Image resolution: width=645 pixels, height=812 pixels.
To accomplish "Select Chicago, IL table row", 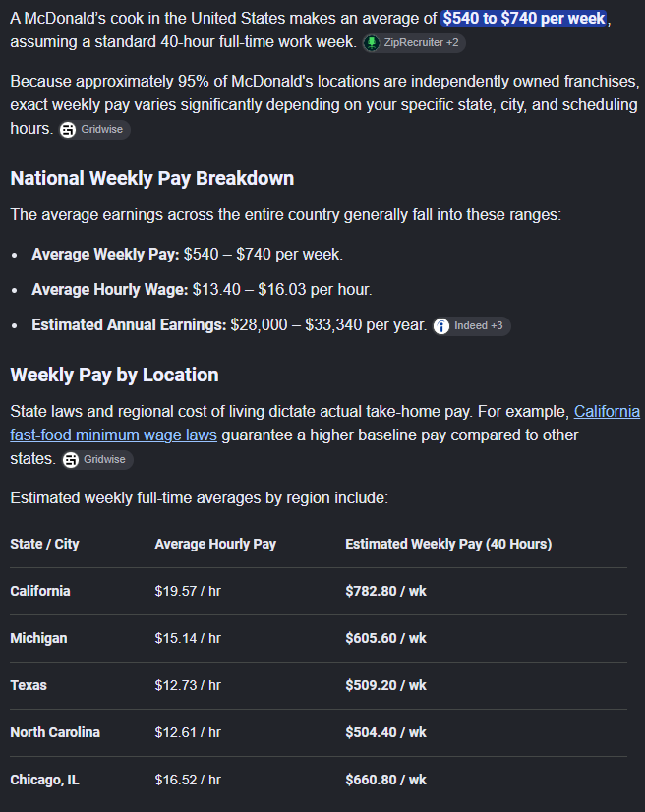I will (319, 780).
